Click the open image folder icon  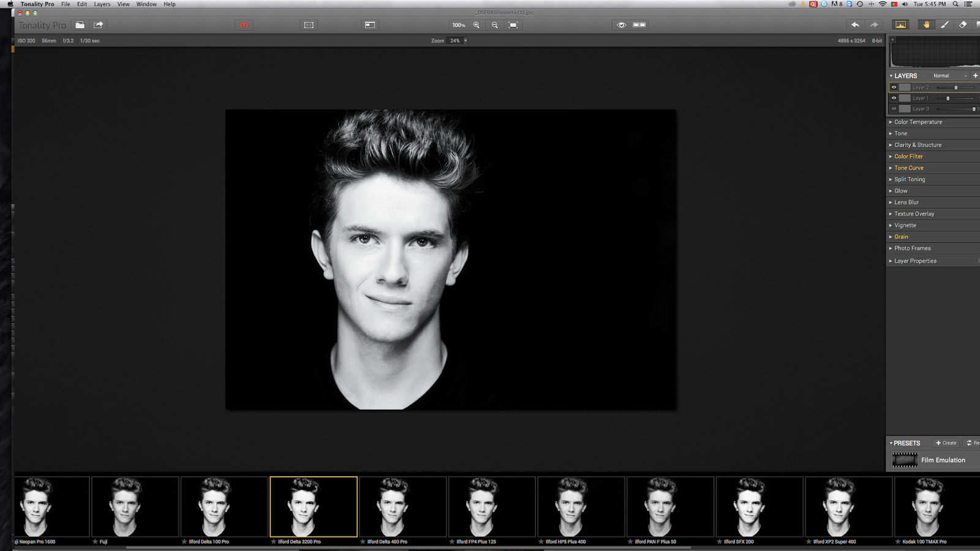80,25
